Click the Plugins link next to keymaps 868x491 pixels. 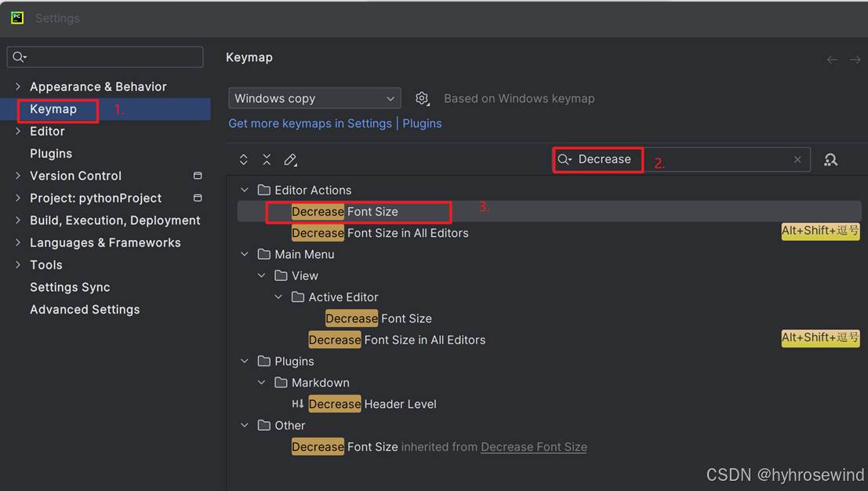[x=423, y=123]
